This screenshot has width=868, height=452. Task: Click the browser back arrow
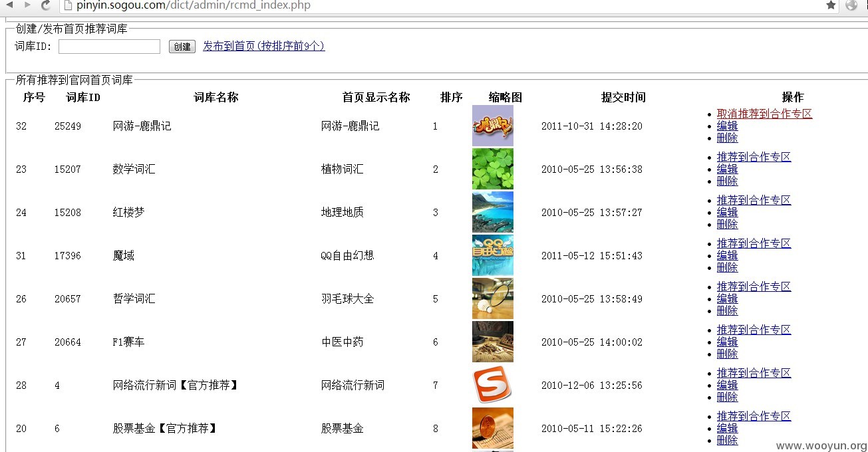pyautogui.click(x=9, y=5)
